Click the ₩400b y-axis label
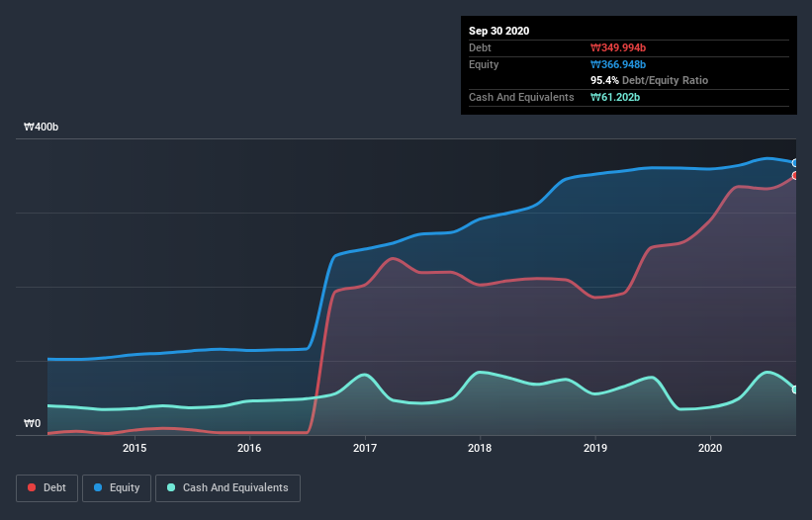Image resolution: width=812 pixels, height=520 pixels. (41, 128)
